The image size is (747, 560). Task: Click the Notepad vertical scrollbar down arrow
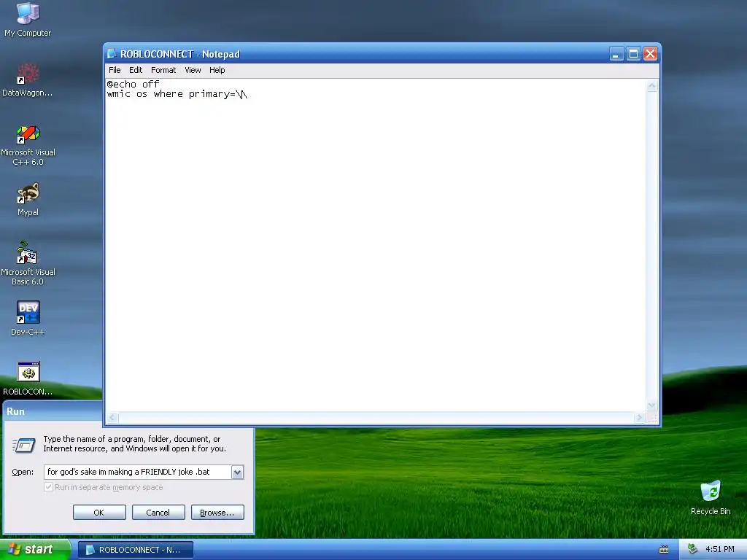[651, 405]
